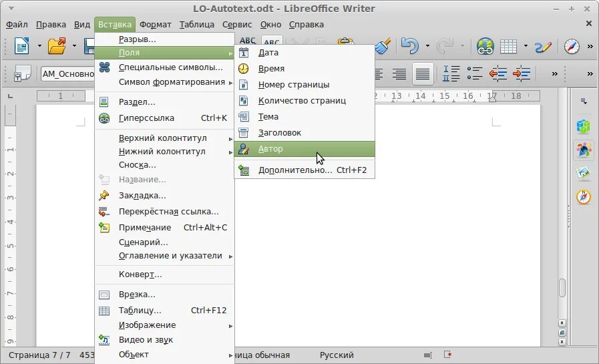Open the Вид menu
This screenshot has width=599, height=364.
click(81, 25)
